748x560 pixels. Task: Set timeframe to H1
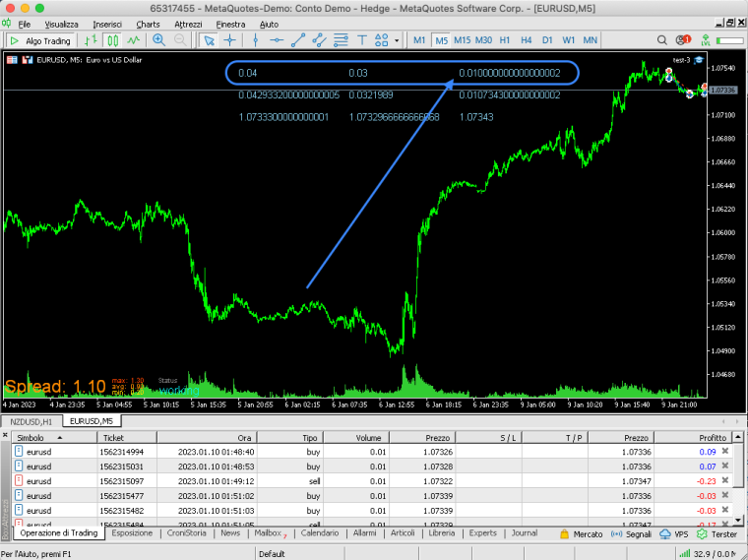click(505, 40)
